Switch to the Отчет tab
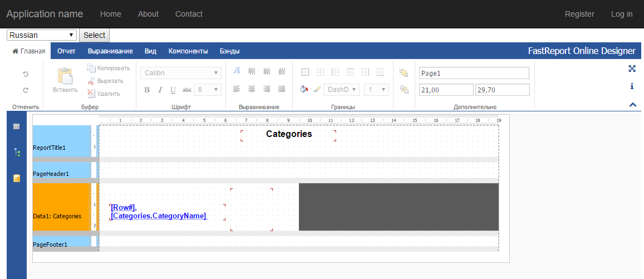This screenshot has height=279, width=644. pyautogui.click(x=67, y=51)
